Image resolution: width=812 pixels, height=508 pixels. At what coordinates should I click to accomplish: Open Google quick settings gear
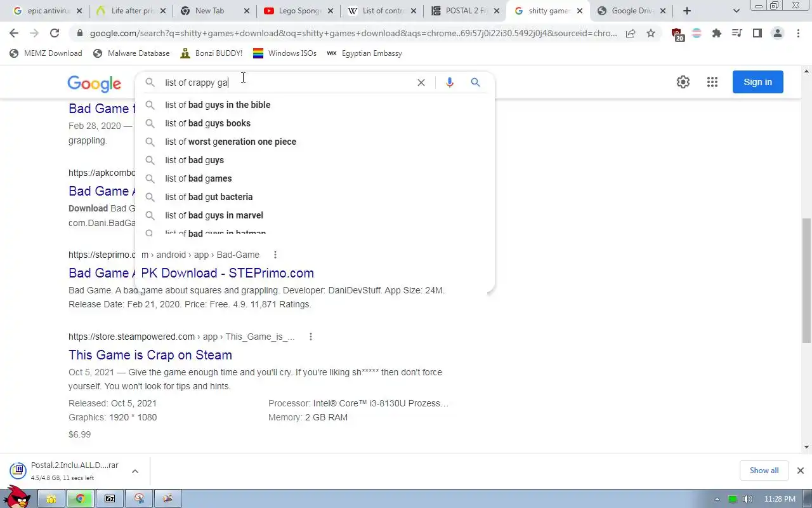683,82
